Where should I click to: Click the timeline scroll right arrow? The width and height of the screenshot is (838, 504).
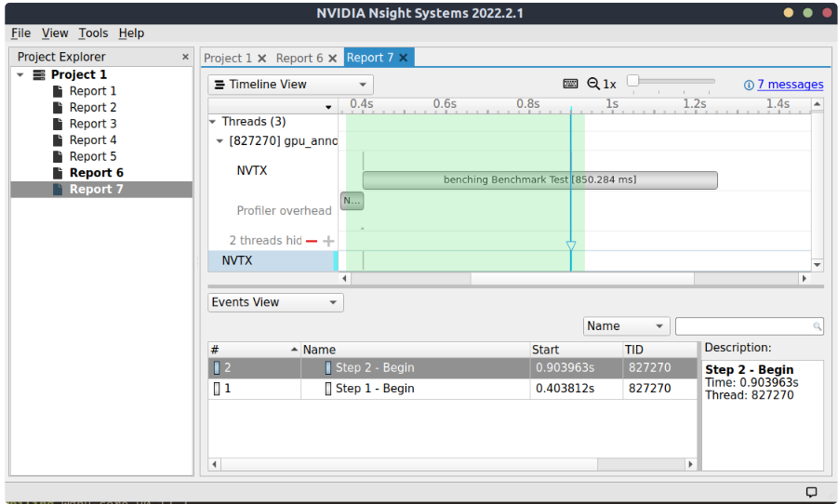pos(804,278)
